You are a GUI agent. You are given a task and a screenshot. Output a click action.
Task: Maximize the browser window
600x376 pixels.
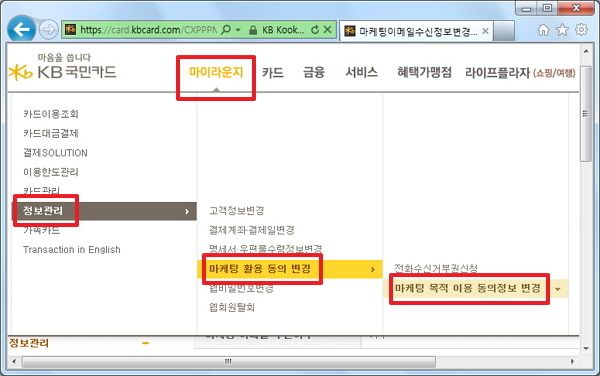pyautogui.click(x=548, y=8)
